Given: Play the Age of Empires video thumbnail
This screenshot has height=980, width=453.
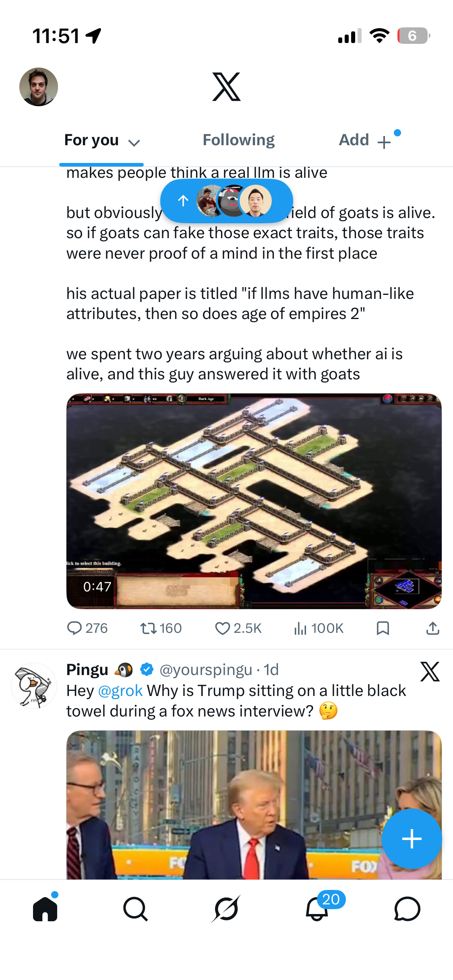Looking at the screenshot, I should point(254,501).
